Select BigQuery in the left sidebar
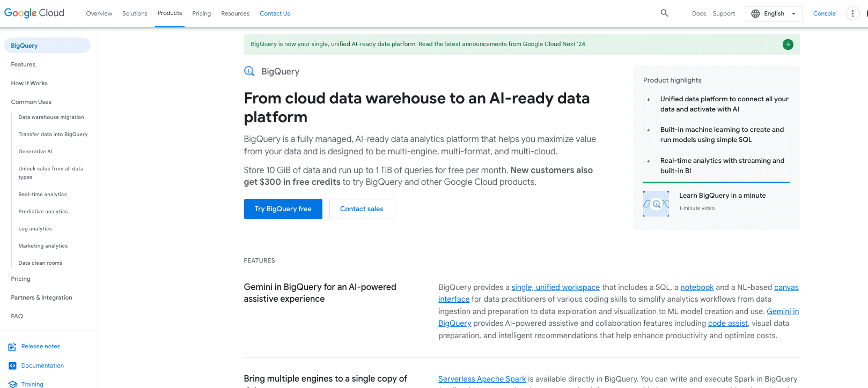 click(x=47, y=46)
